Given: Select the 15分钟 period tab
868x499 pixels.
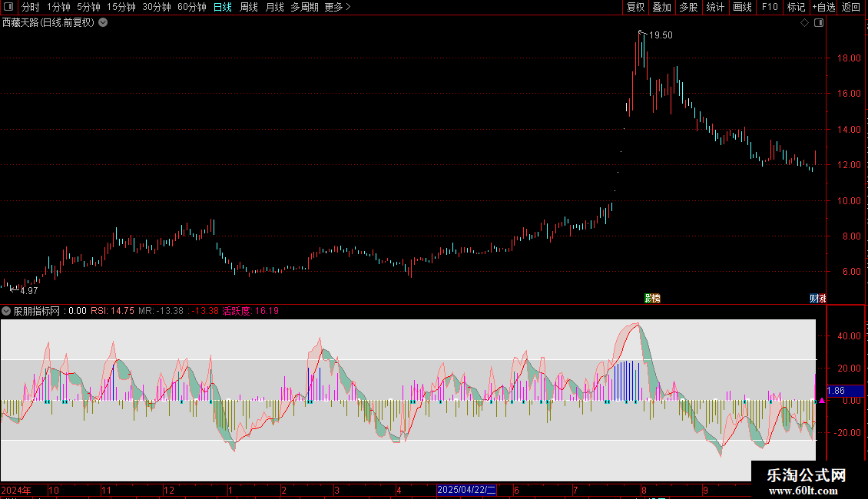Looking at the screenshot, I should 121,7.
